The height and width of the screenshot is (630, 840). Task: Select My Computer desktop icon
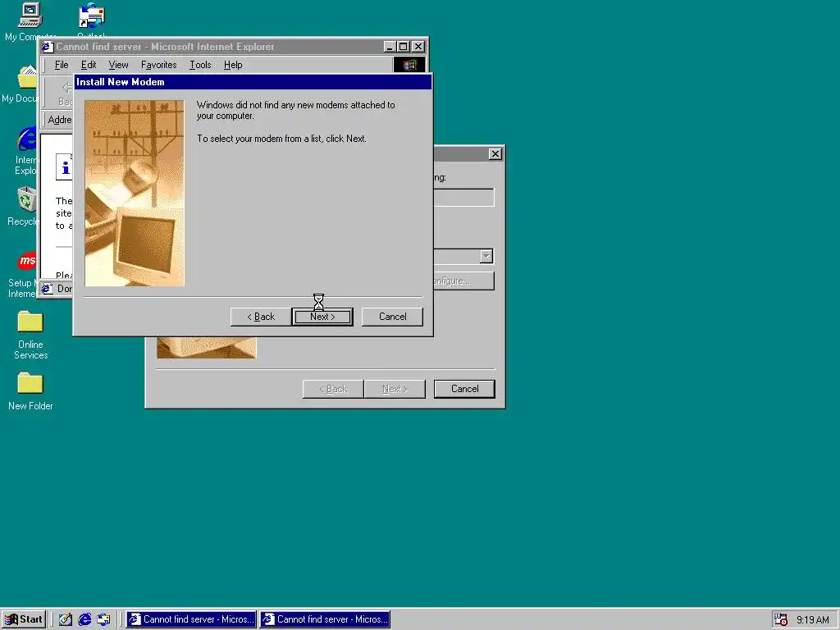coord(30,22)
